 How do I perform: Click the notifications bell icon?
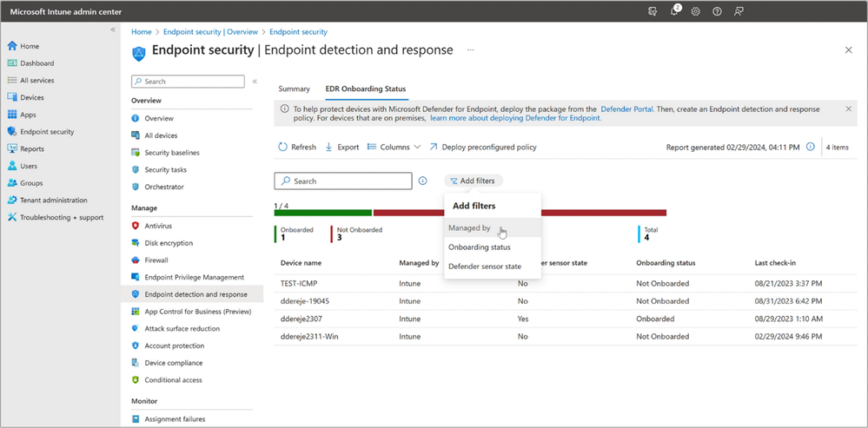tap(674, 11)
